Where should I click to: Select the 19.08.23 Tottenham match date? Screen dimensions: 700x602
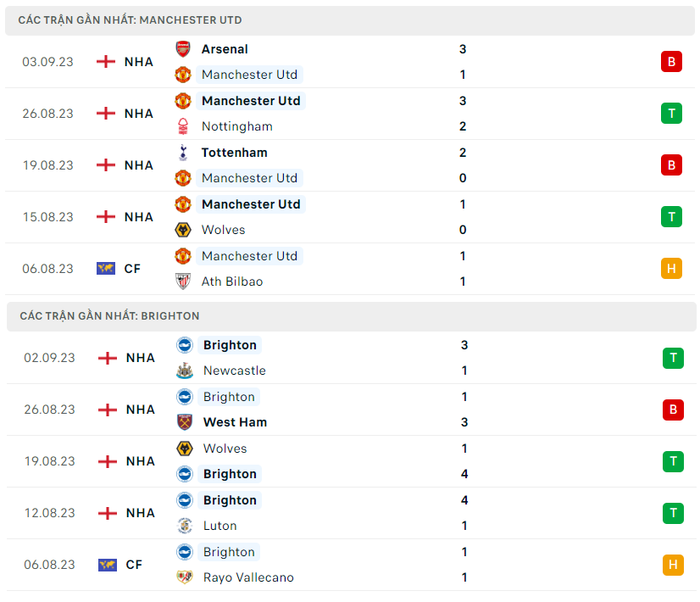47,165
